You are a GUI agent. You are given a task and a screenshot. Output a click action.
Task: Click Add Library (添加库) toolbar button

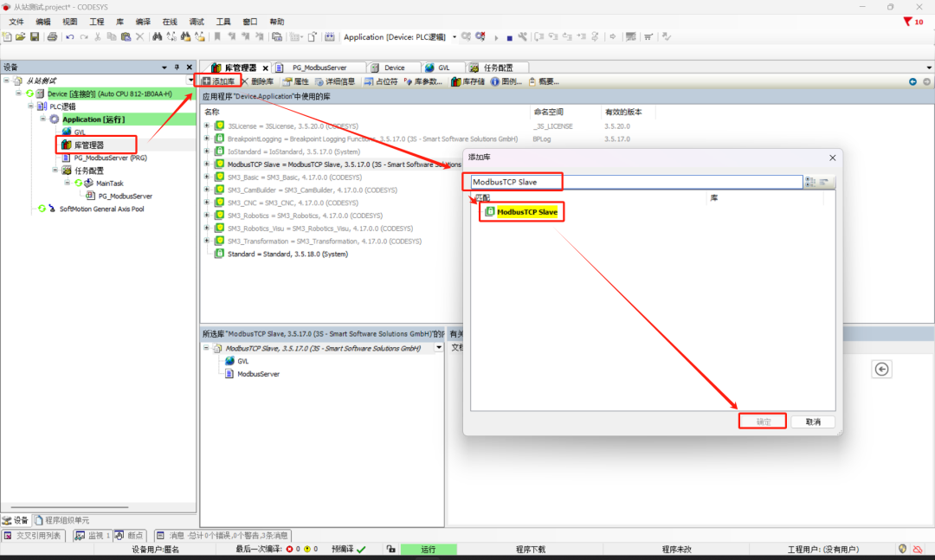[x=218, y=81]
